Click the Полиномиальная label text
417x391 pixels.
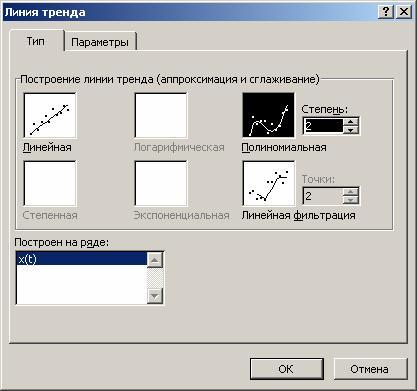point(284,147)
